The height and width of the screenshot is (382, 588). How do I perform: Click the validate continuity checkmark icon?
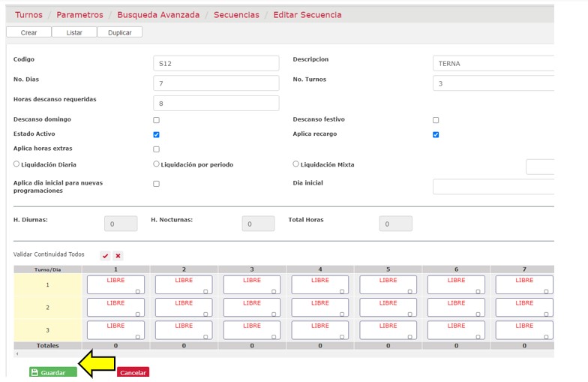coord(105,256)
